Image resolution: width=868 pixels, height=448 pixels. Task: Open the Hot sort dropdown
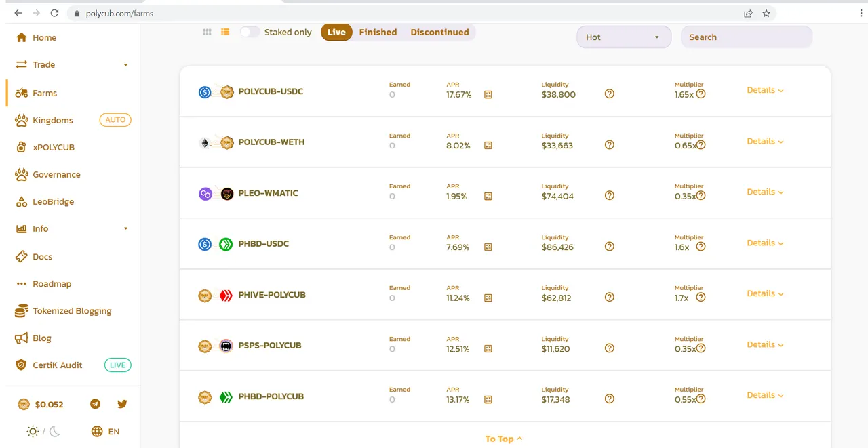click(x=624, y=37)
